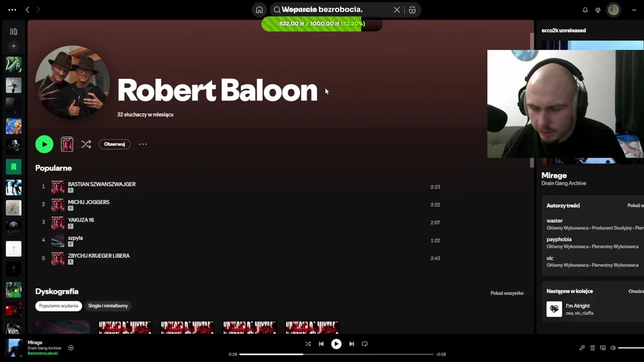Skip to next track
The width and height of the screenshot is (644, 362).
coord(352,344)
